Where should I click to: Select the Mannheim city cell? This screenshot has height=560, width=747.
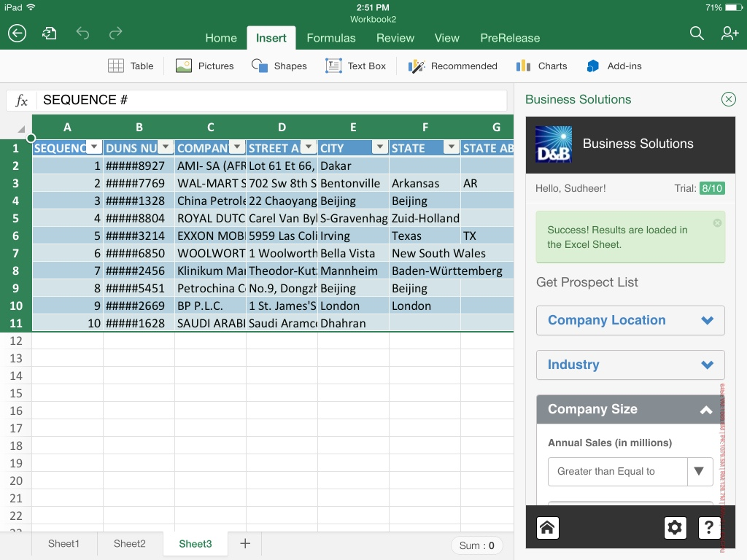[x=354, y=271]
